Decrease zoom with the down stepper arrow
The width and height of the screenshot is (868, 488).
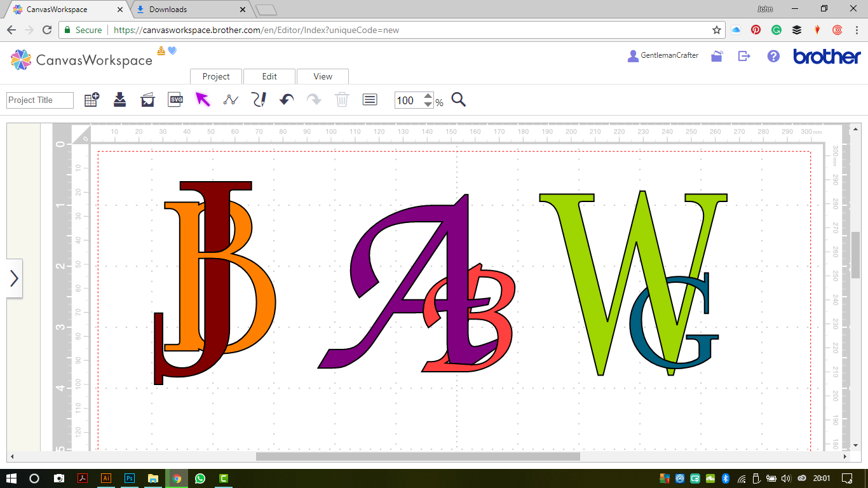pos(428,104)
